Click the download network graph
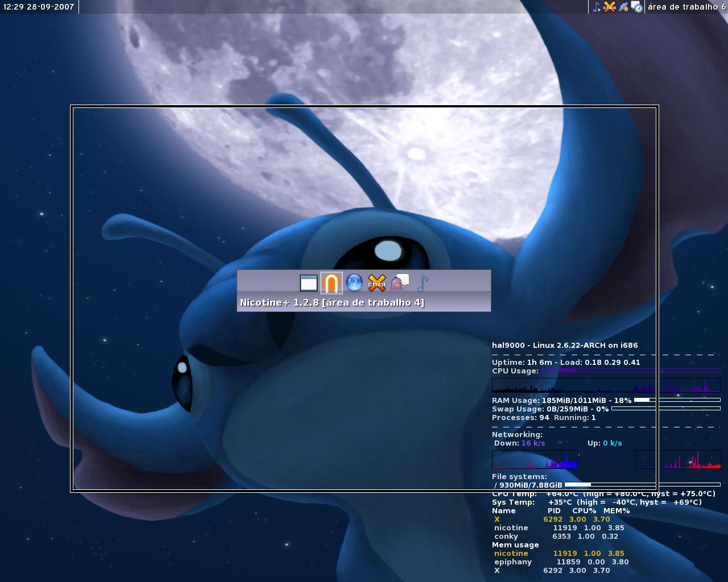 535,459
